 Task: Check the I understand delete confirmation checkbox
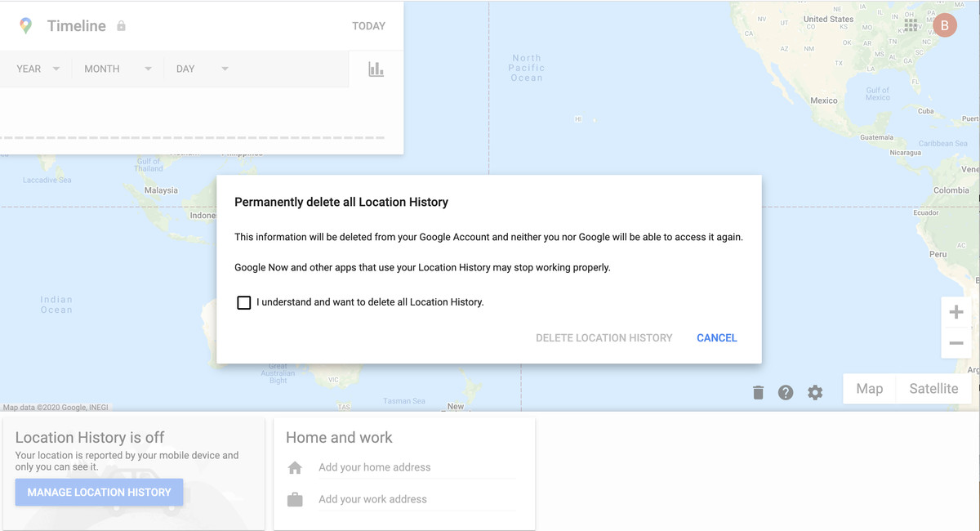click(x=243, y=302)
